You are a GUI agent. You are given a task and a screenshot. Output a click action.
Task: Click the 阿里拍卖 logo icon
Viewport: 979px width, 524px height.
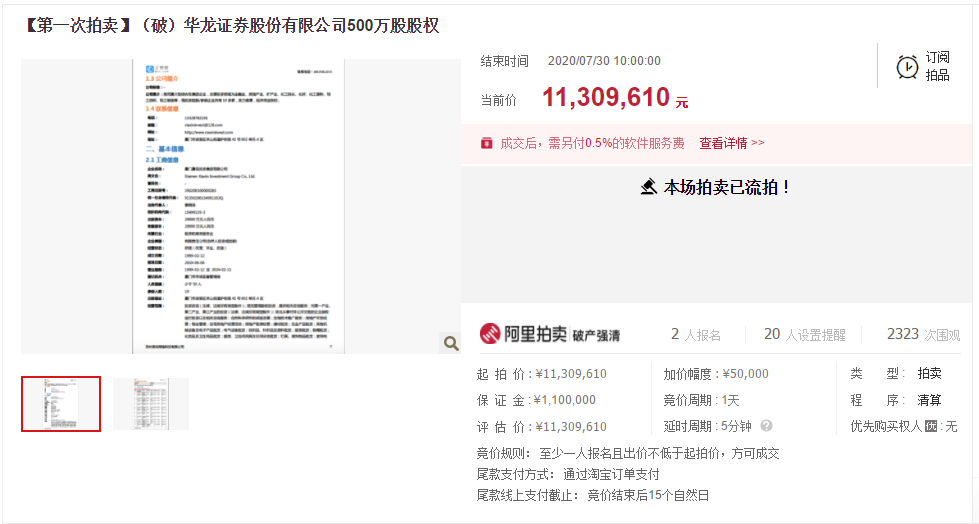click(x=490, y=334)
